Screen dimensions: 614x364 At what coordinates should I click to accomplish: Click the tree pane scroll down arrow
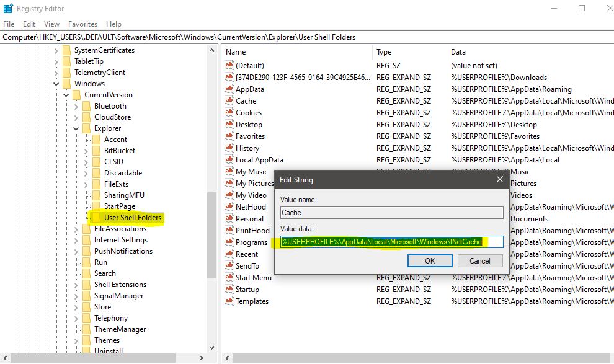[x=211, y=348]
